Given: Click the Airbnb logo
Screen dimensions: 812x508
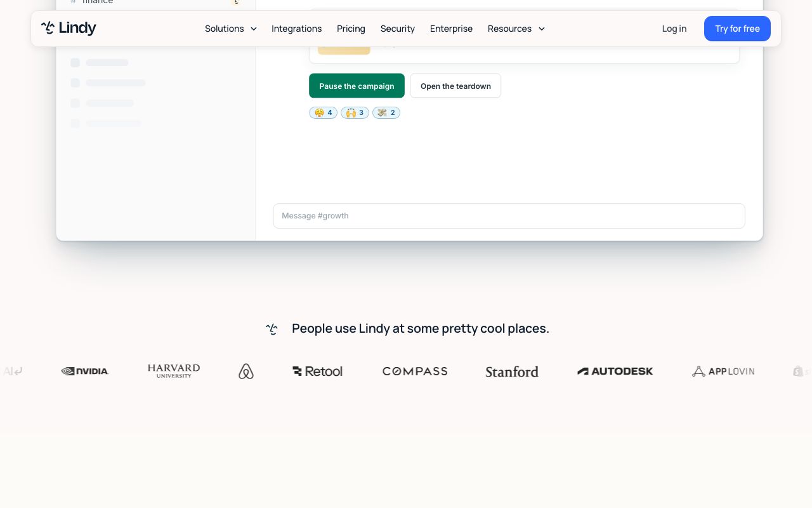Looking at the screenshot, I should click(x=246, y=371).
